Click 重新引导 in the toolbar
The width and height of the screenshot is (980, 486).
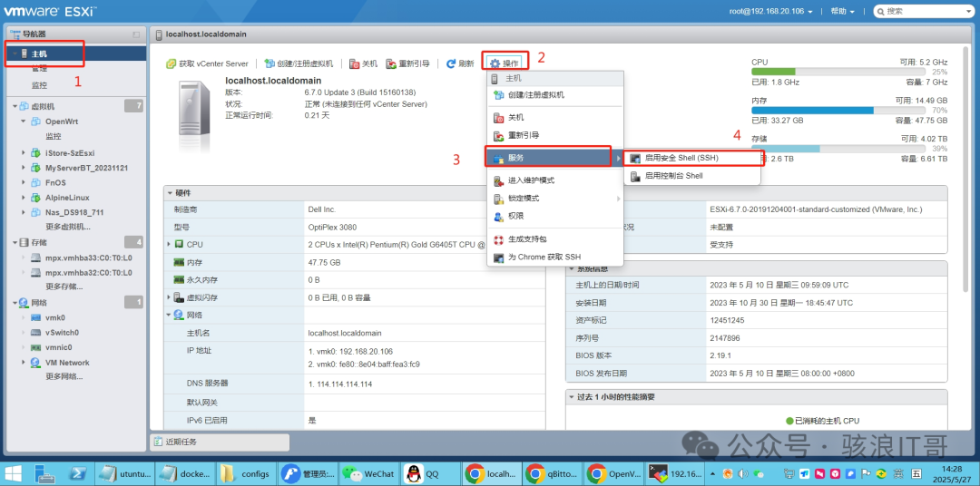407,63
